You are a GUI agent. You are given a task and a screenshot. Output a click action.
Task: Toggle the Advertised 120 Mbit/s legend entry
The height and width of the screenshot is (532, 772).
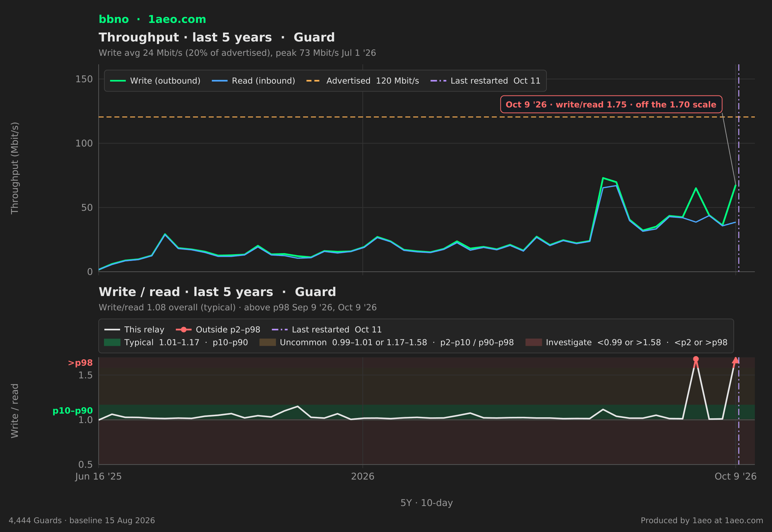click(363, 81)
